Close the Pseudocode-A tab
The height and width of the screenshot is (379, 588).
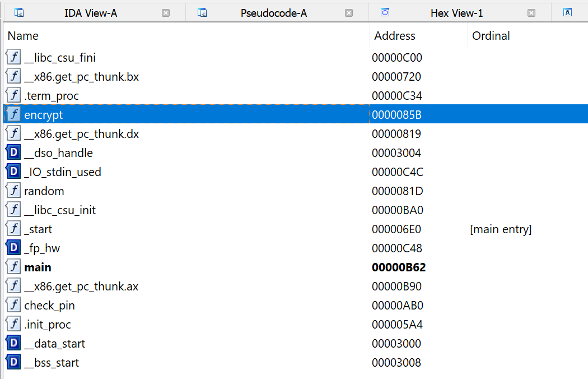click(349, 13)
